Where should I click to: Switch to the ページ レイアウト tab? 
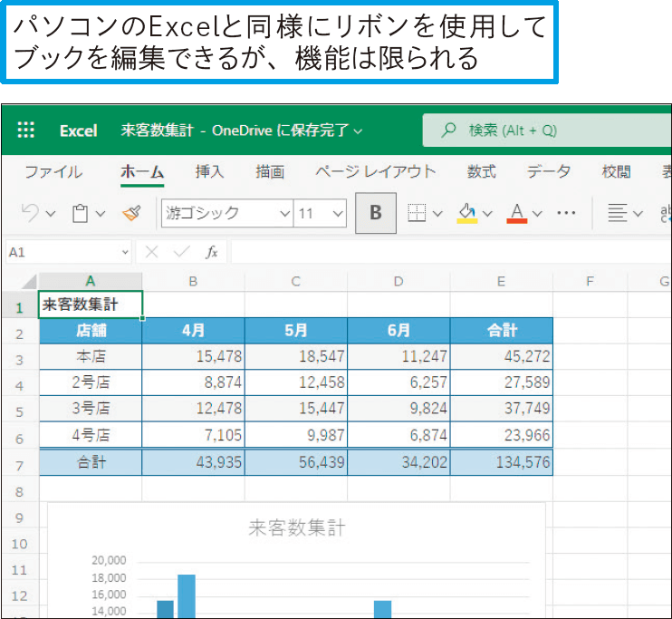coord(376,171)
